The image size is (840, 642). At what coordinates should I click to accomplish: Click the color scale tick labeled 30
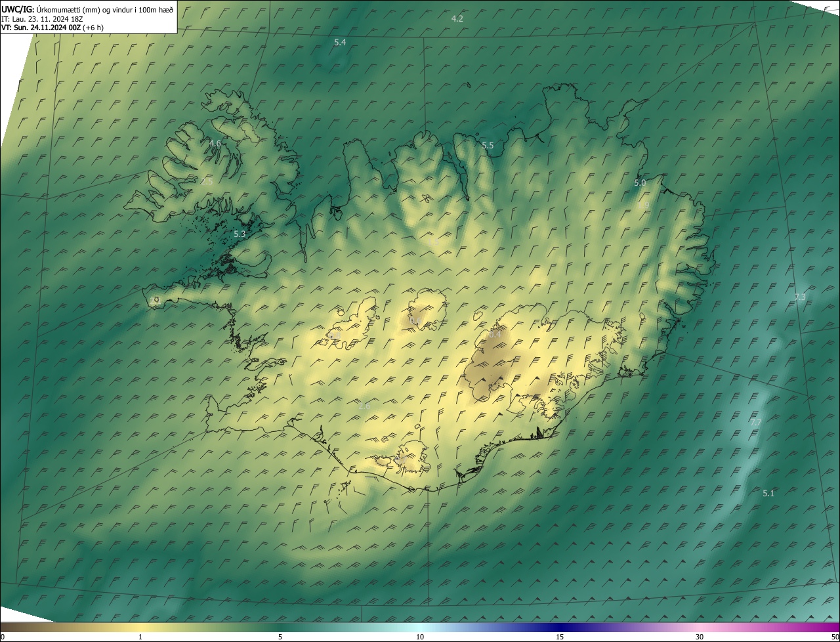(x=700, y=637)
